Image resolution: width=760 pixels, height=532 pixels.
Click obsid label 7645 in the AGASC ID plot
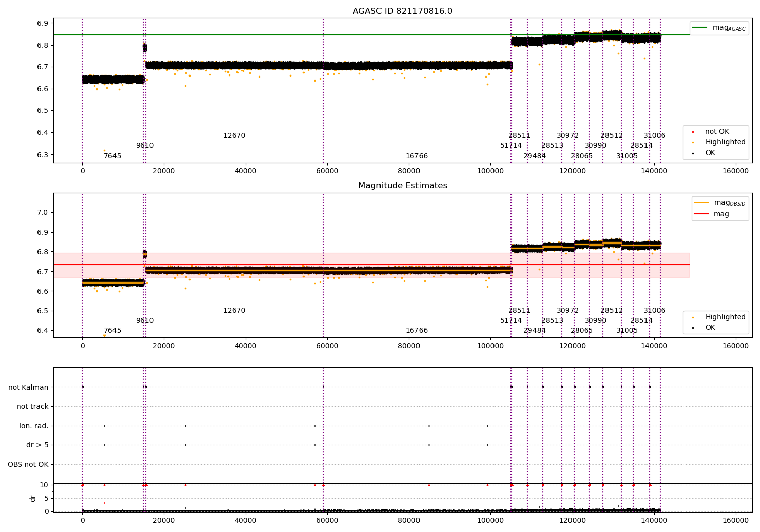112,156
